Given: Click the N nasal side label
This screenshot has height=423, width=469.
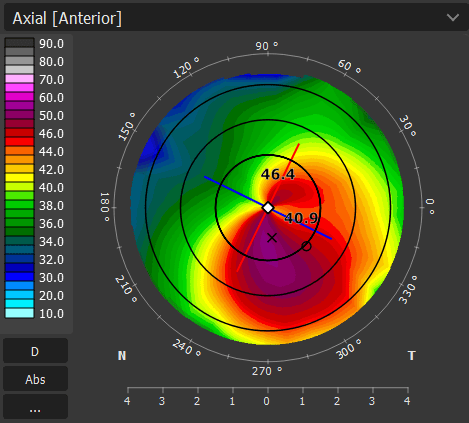Looking at the screenshot, I should pyautogui.click(x=122, y=356).
